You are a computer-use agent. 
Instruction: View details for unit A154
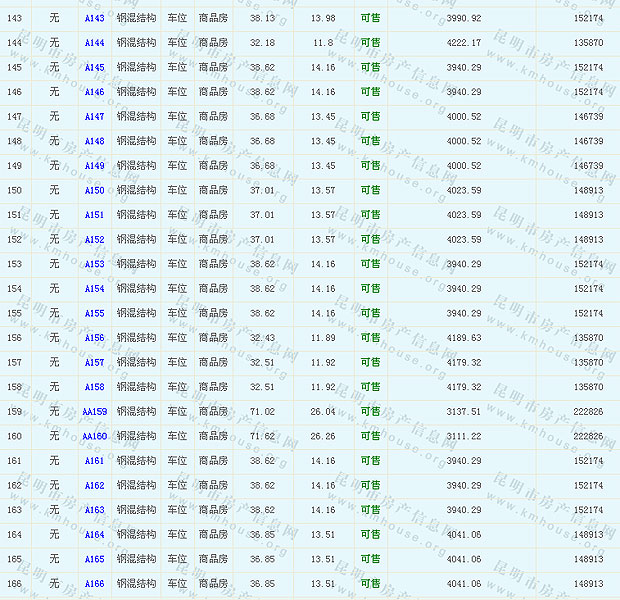pos(94,289)
